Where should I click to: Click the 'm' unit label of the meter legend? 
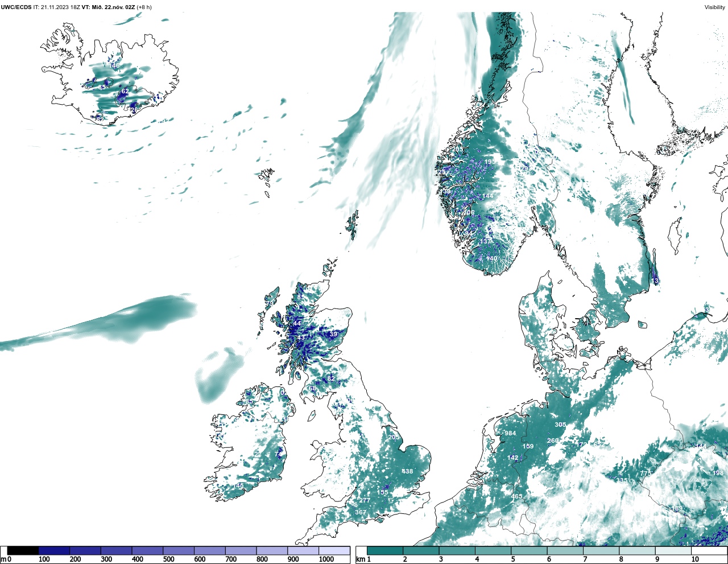pyautogui.click(x=3, y=559)
